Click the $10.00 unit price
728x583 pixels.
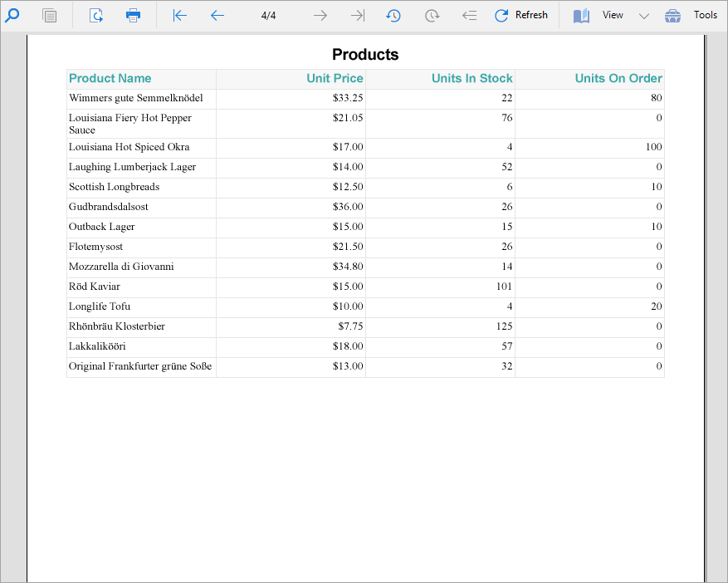coord(348,306)
